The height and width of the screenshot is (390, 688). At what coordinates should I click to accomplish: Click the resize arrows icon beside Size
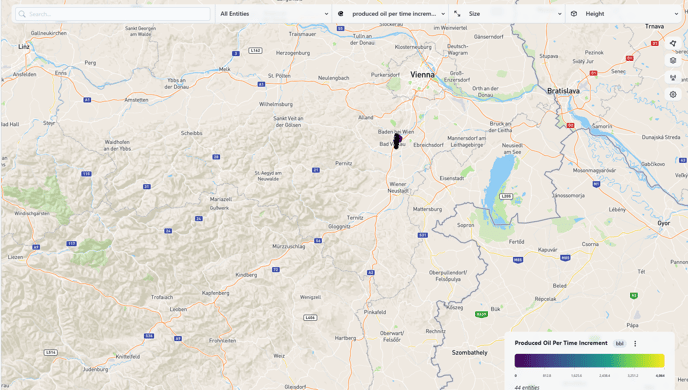[457, 14]
